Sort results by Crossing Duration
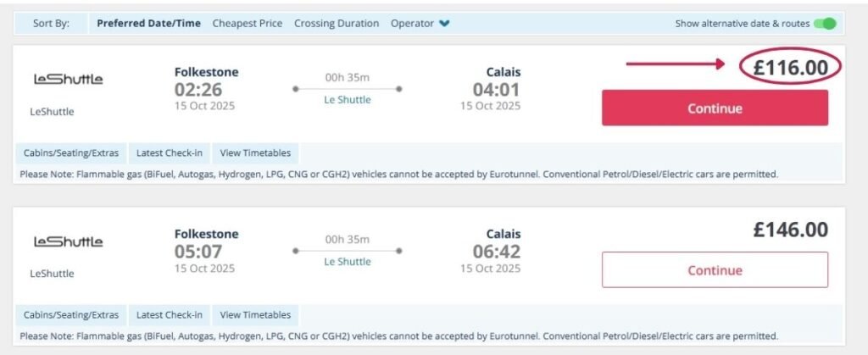The image size is (868, 355). pyautogui.click(x=337, y=24)
